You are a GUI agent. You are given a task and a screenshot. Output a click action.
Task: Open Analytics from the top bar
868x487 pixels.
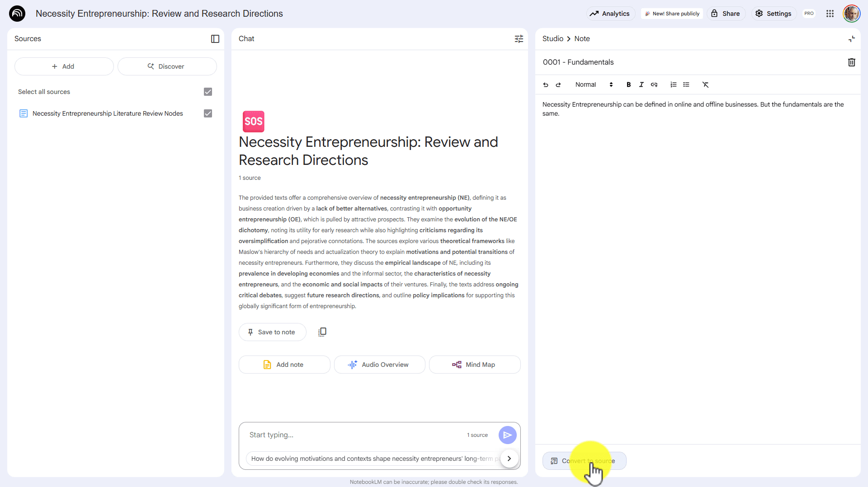pos(610,14)
